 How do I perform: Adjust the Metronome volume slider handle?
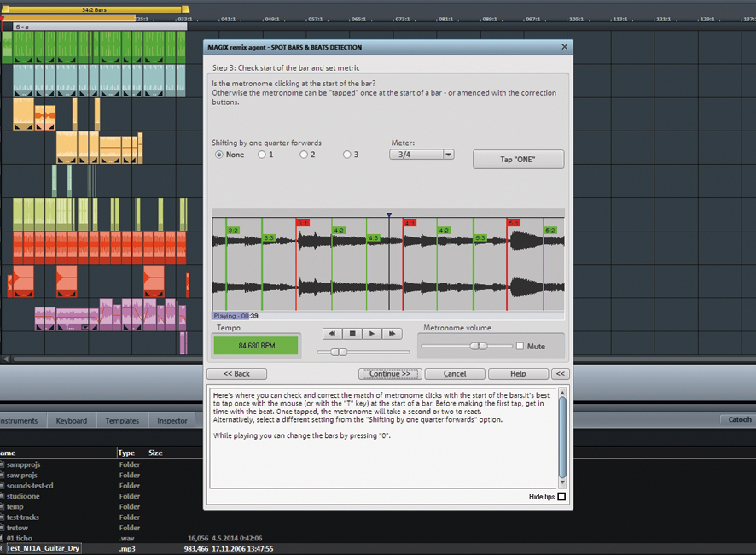[479, 346]
